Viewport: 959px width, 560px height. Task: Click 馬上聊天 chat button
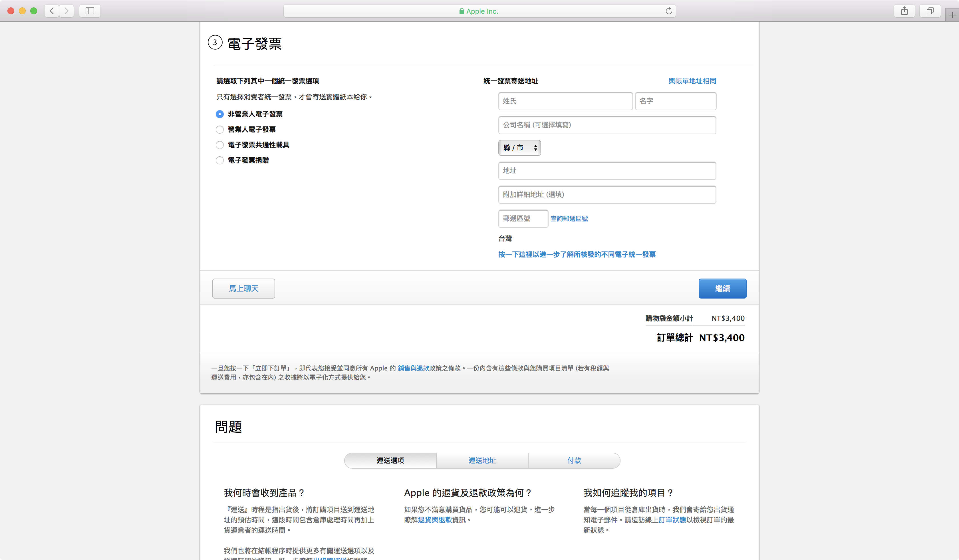[x=243, y=288]
